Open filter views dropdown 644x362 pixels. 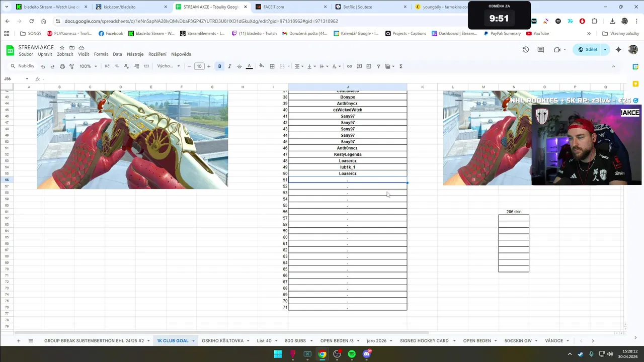[389, 66]
